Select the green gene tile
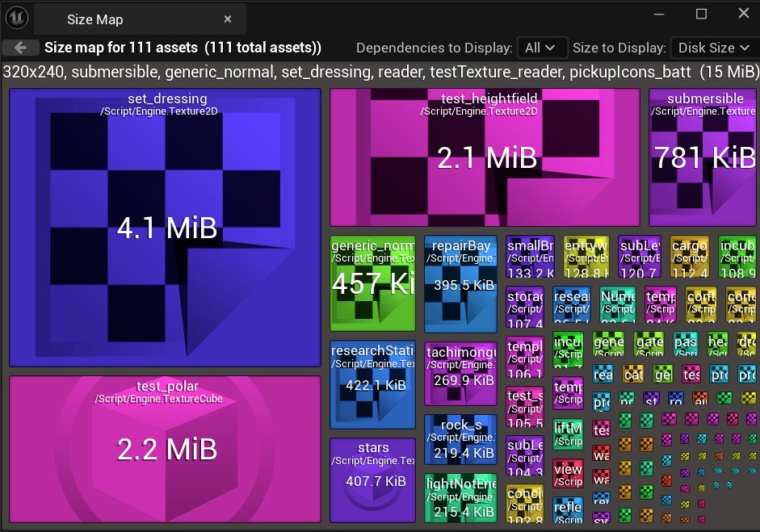The image size is (760, 532). click(608, 344)
